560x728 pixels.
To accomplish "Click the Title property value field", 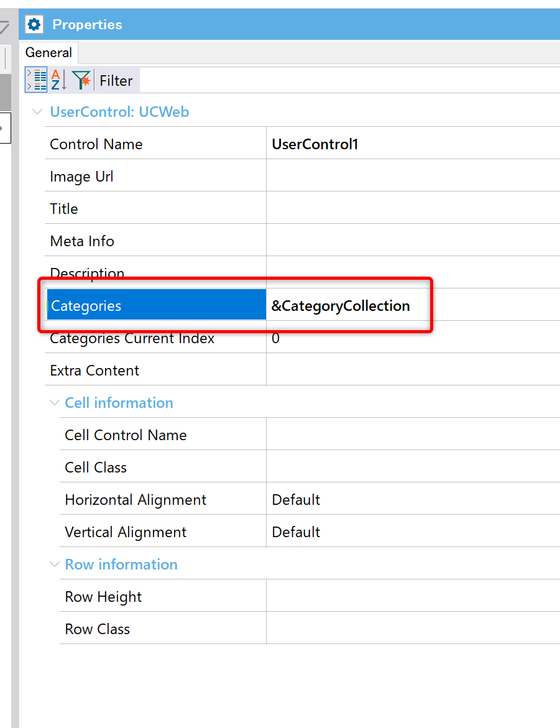I will pyautogui.click(x=413, y=208).
